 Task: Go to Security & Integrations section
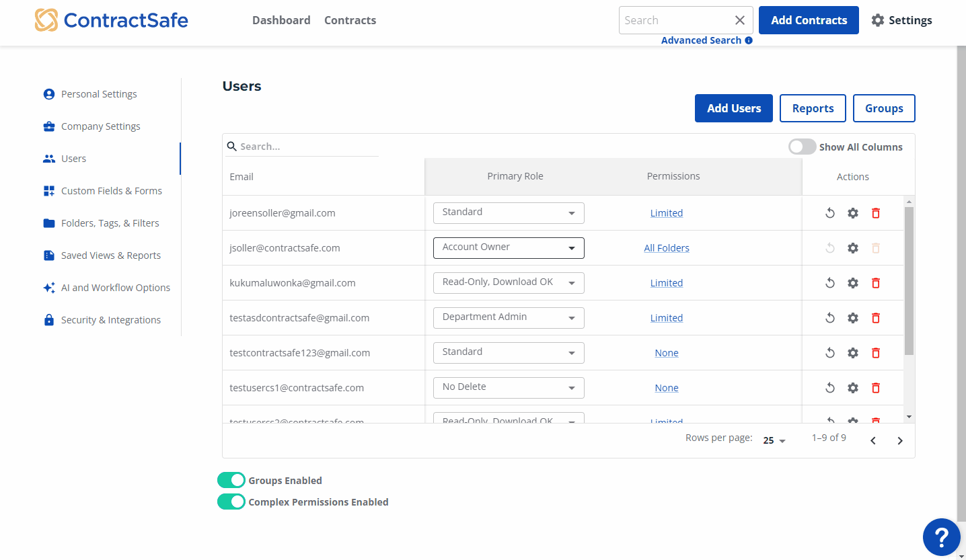point(110,320)
